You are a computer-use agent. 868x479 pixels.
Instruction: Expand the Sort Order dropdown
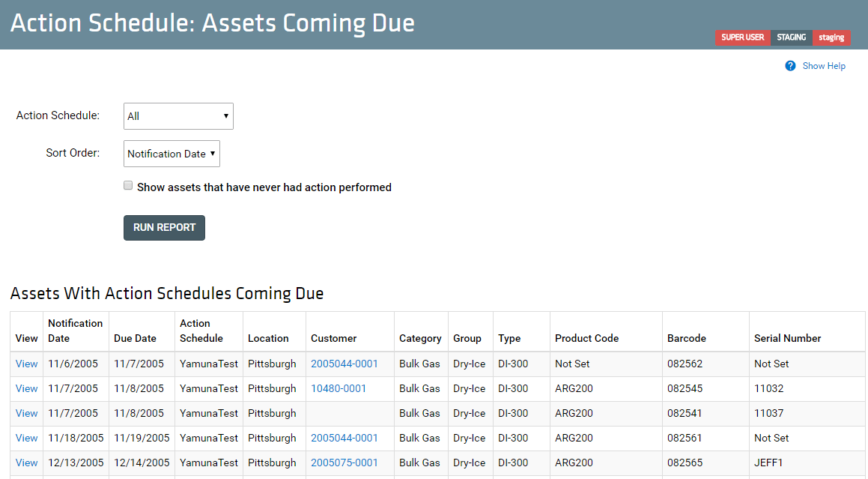172,154
